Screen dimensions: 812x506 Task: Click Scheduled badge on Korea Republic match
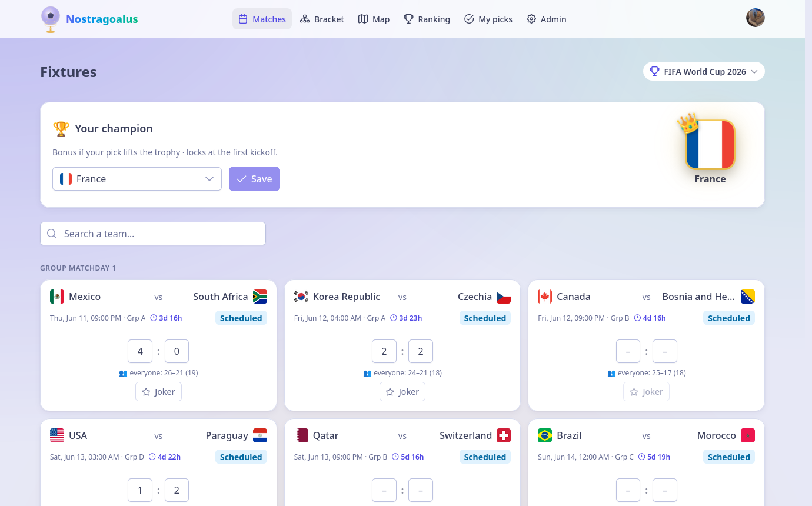485,318
